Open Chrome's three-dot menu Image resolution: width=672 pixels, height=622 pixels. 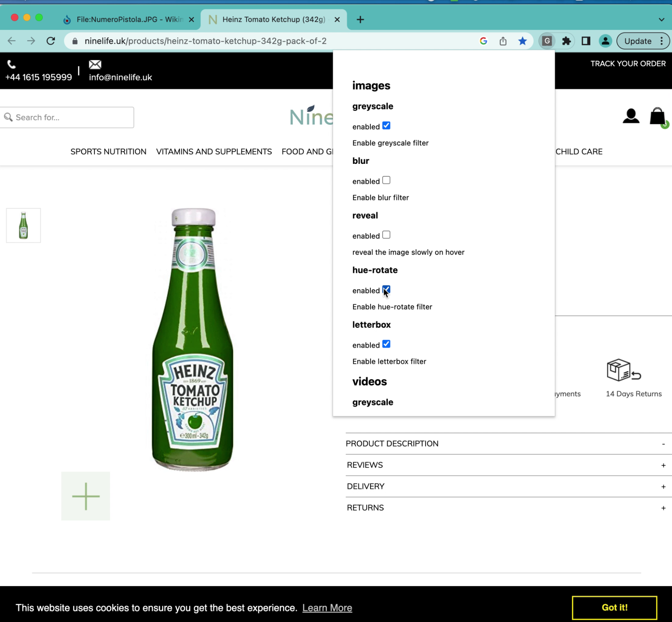tap(662, 41)
